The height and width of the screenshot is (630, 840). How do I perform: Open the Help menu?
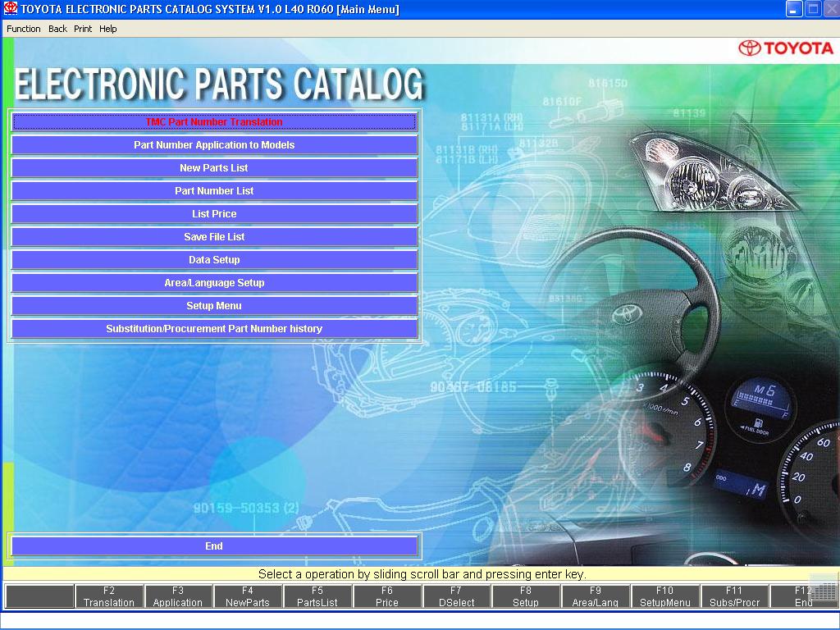coord(108,29)
